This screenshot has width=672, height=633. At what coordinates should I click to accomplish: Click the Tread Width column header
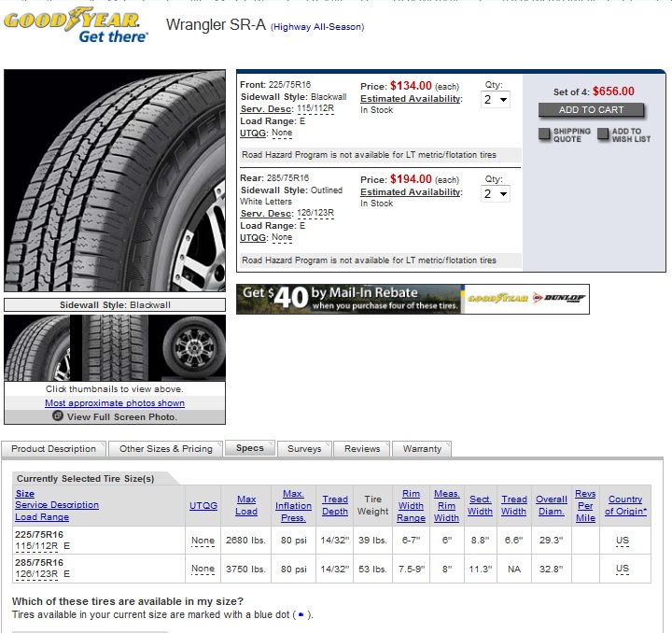click(514, 505)
